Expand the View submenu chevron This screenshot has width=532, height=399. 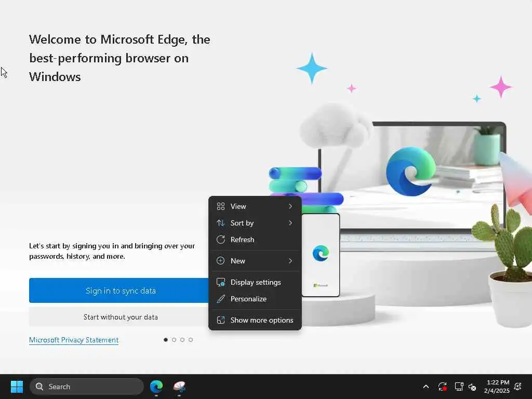(290, 206)
